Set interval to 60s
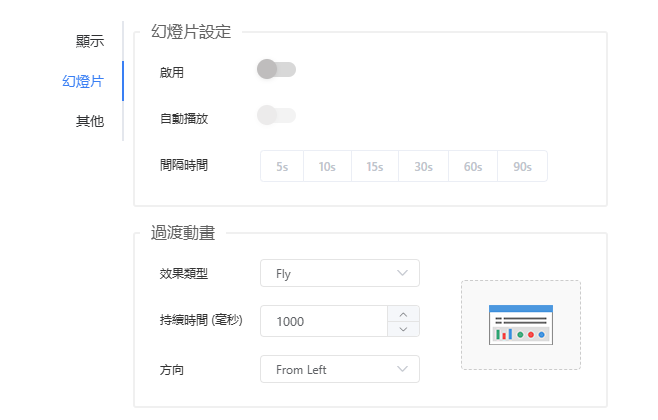The width and height of the screenshot is (658, 420). [473, 166]
